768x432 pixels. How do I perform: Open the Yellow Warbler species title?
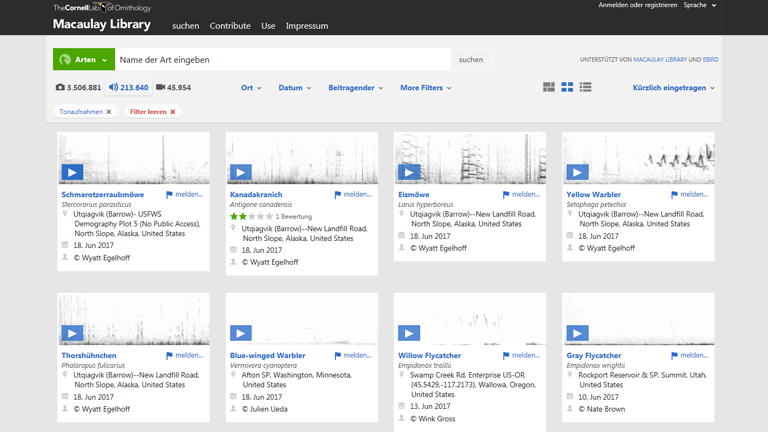point(594,194)
